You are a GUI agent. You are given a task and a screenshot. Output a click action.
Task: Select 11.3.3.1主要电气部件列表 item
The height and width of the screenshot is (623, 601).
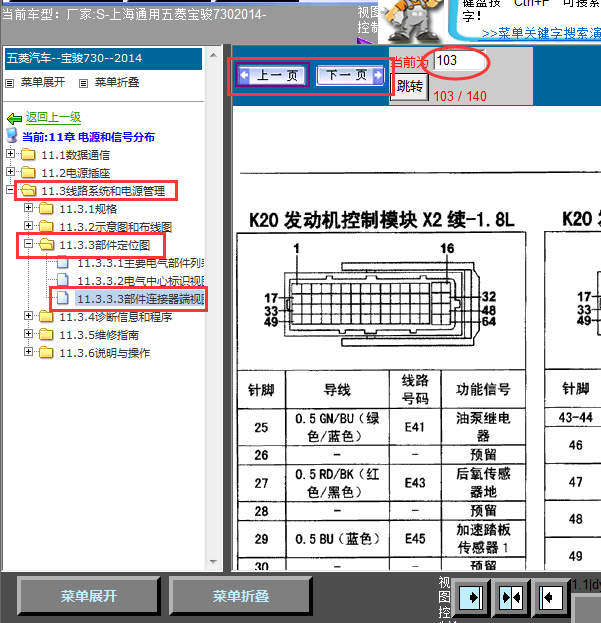click(141, 263)
